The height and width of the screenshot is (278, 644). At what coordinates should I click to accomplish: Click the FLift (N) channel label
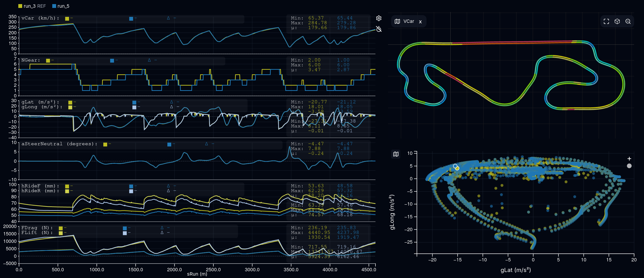coord(37,233)
